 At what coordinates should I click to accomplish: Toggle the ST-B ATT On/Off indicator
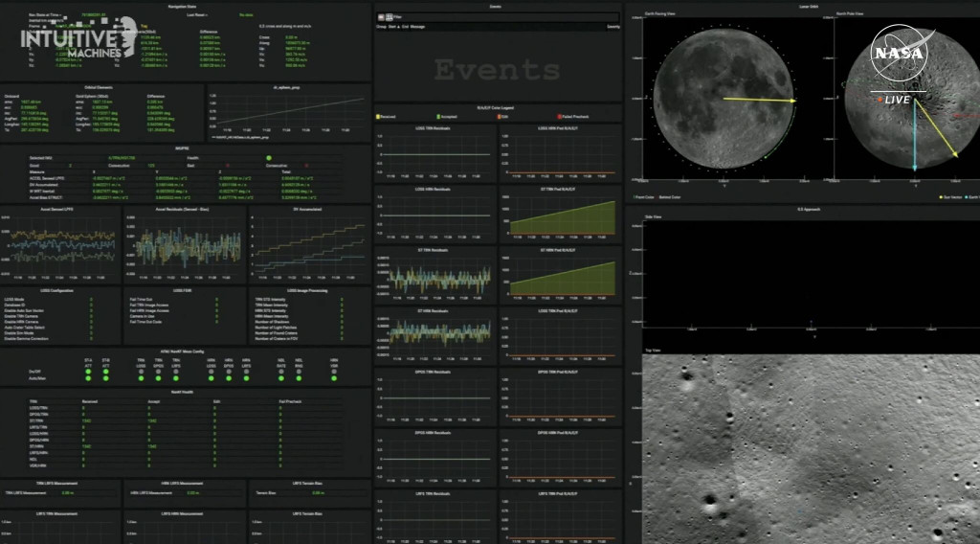pos(105,372)
